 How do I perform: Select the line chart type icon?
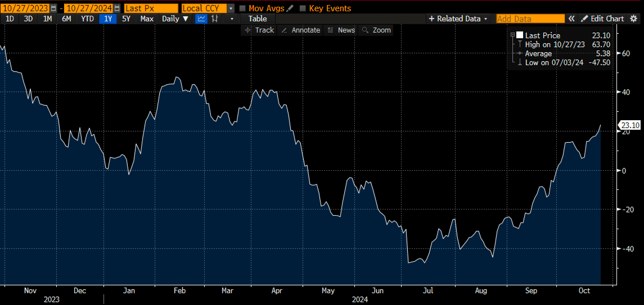[x=201, y=19]
